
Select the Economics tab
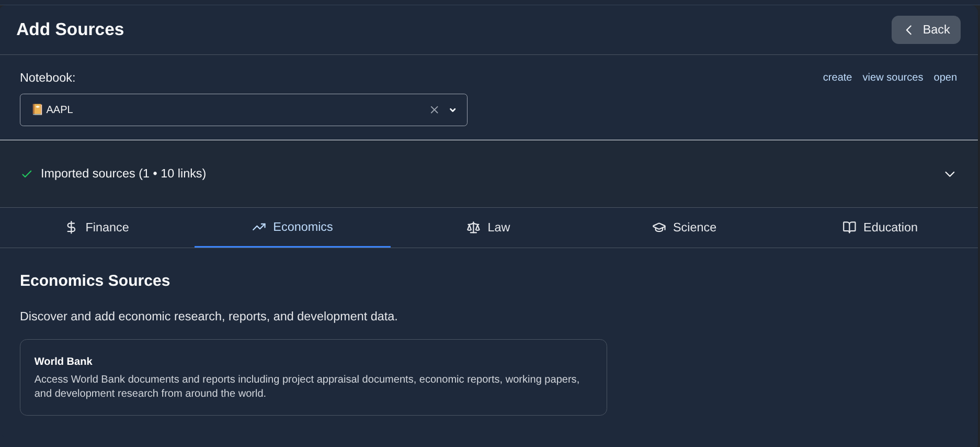(x=292, y=227)
